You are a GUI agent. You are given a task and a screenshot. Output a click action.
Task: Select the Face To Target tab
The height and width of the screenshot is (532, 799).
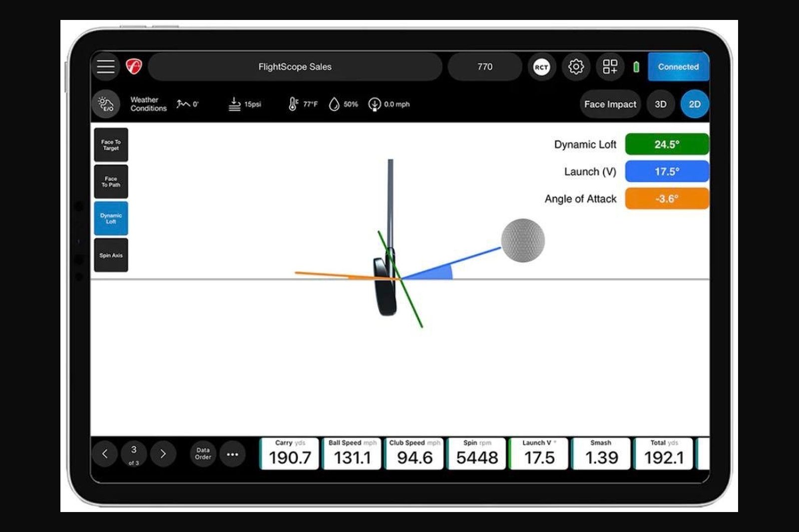[x=111, y=145]
